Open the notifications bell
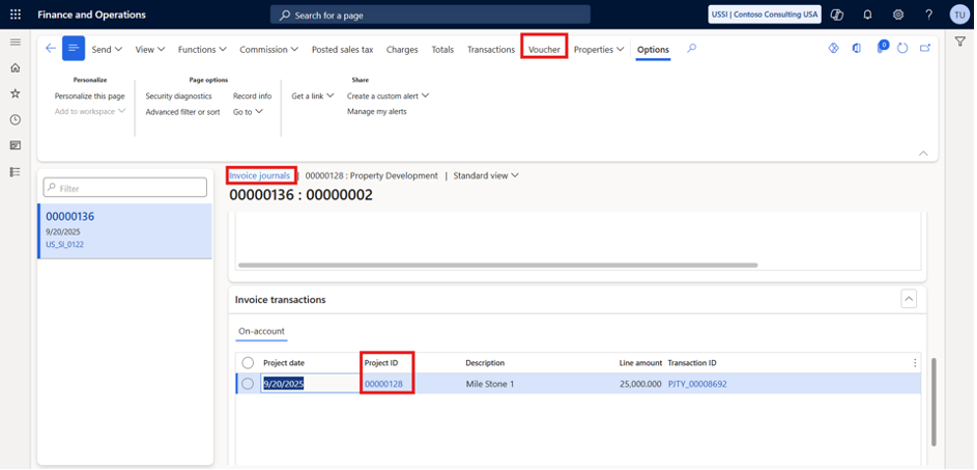 tap(867, 14)
